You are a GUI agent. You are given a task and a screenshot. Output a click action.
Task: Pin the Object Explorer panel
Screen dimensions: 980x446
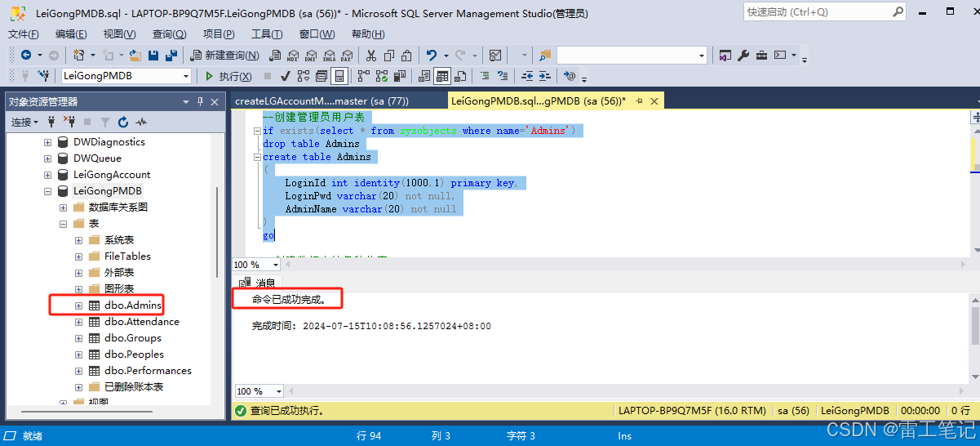(200, 101)
